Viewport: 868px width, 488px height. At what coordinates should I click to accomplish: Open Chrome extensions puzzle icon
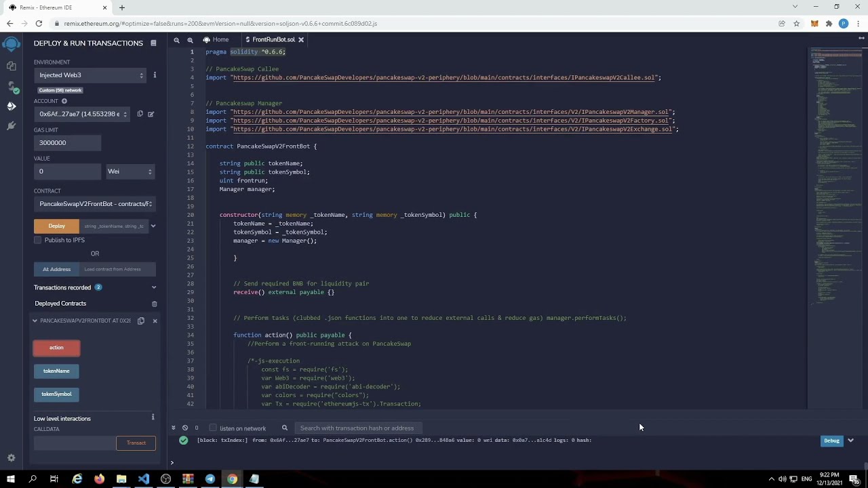(x=829, y=23)
